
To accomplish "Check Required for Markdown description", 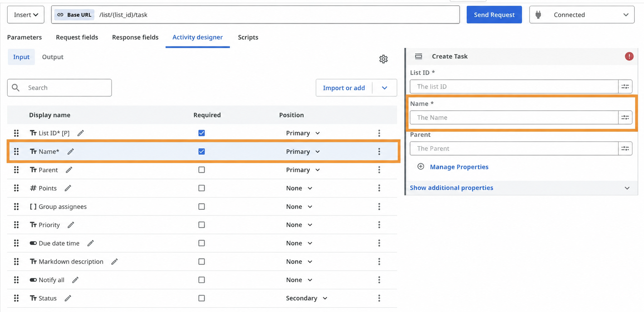I will (x=202, y=262).
